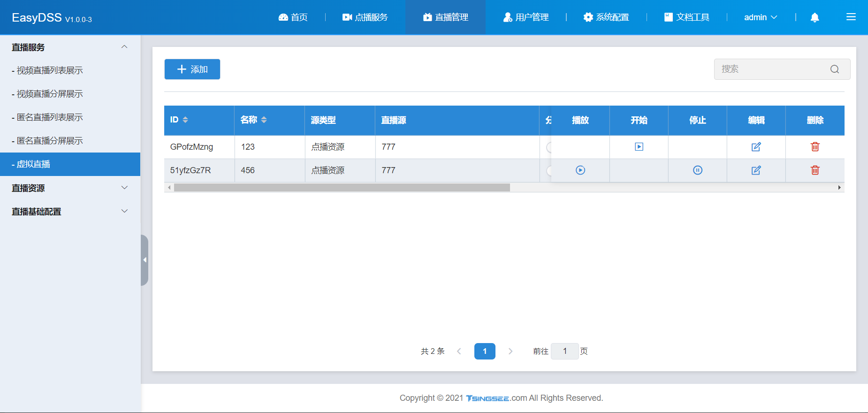Open the 首页 nav item
868x413 pixels.
click(293, 17)
